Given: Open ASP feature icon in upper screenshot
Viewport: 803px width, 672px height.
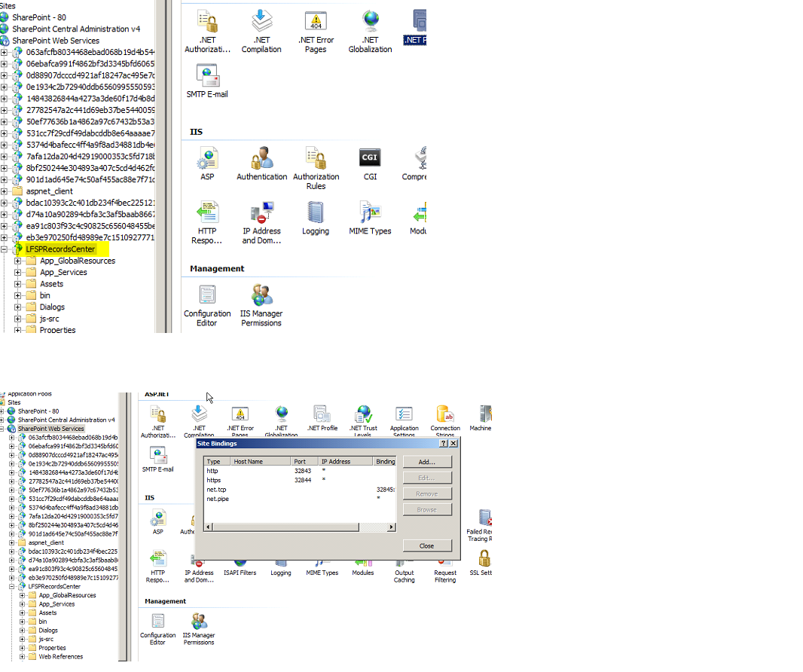Looking at the screenshot, I should [207, 164].
